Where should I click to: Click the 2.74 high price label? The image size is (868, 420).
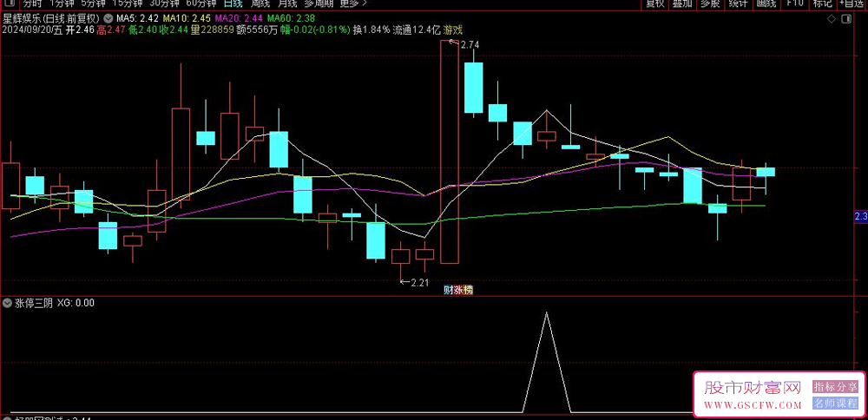(x=469, y=44)
